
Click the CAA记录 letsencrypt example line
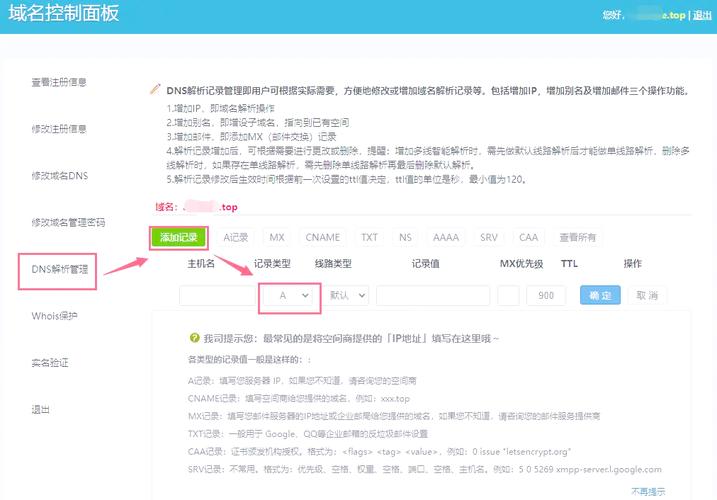(379, 452)
